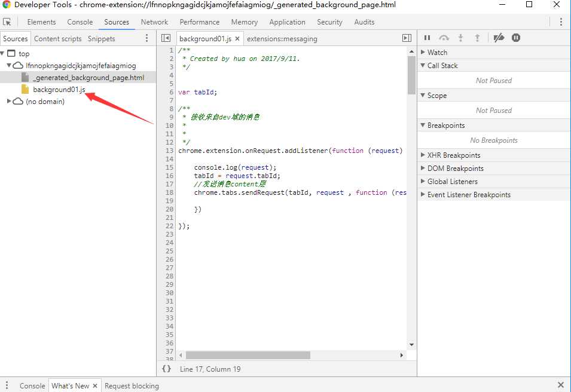Select the background01.js yellow file icon
This screenshot has height=392, width=571.
click(25, 89)
